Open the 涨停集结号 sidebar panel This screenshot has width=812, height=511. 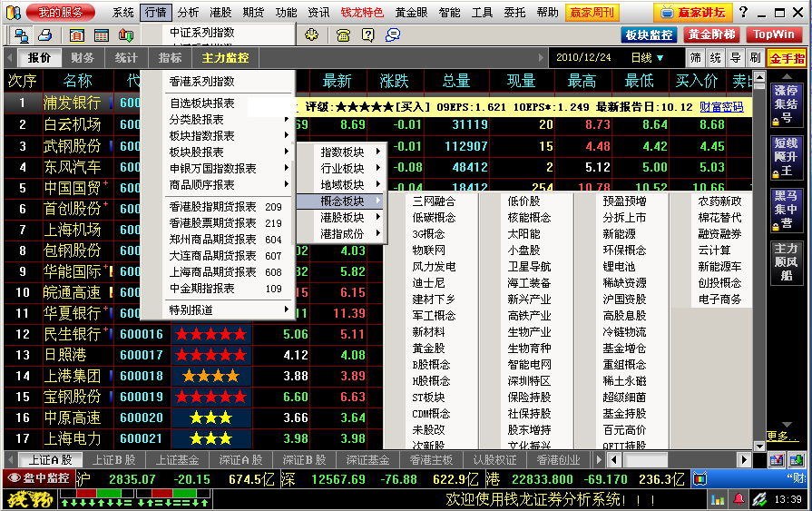tap(786, 105)
